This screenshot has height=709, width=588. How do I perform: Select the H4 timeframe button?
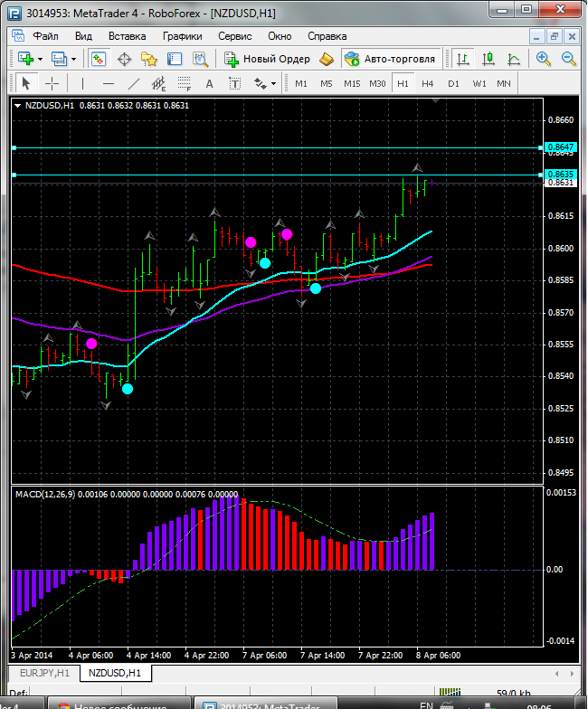tap(427, 83)
